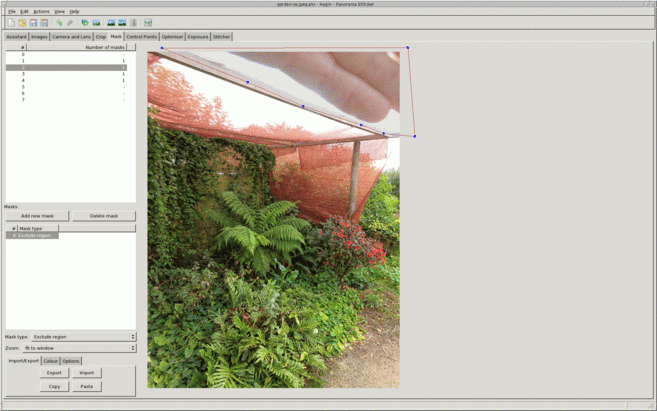The width and height of the screenshot is (657, 411).
Task: Undo using the green arrow icon
Action: pos(59,23)
